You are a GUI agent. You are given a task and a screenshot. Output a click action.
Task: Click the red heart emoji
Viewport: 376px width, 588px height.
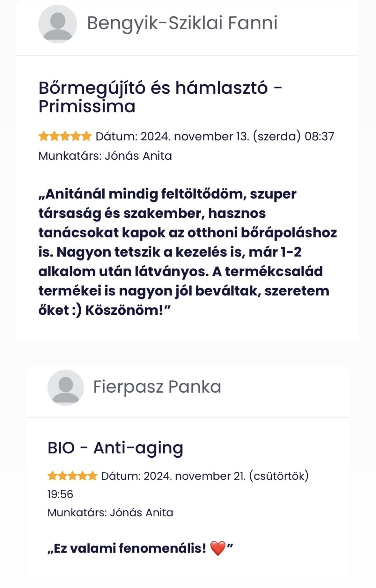click(218, 548)
